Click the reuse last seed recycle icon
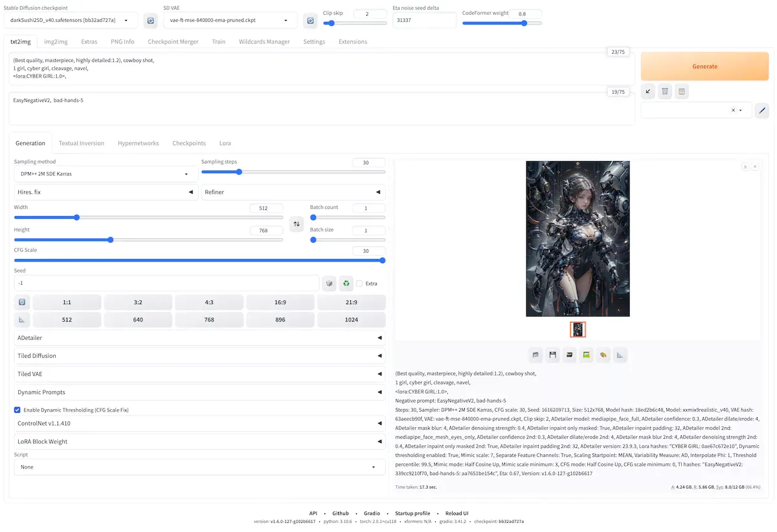This screenshot has width=777, height=532. tap(346, 283)
